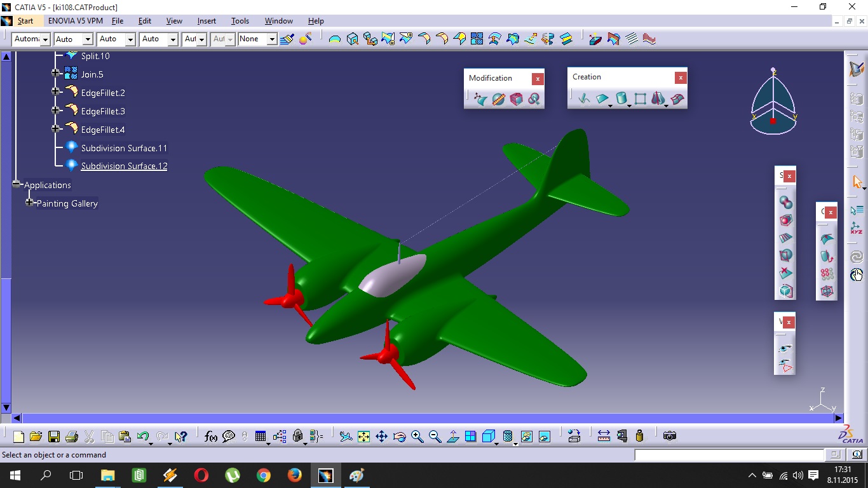This screenshot has width=868, height=488.
Task: Click first icon in Modification toolbar
Action: 480,99
